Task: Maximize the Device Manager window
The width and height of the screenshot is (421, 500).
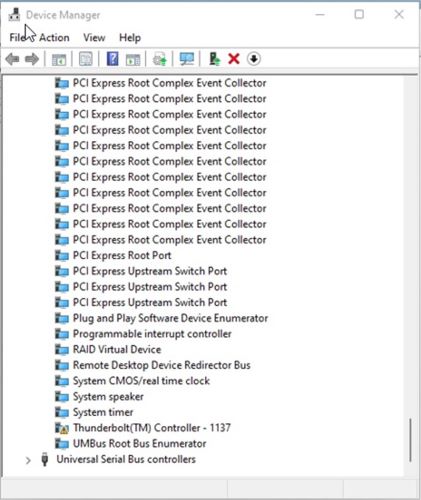Action: click(x=359, y=15)
